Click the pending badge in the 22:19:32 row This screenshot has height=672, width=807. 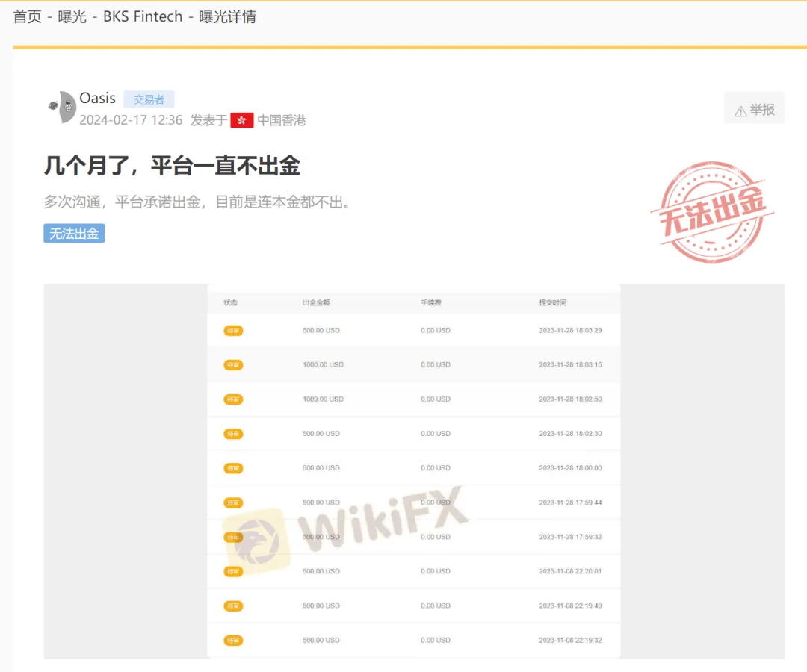[x=233, y=641]
